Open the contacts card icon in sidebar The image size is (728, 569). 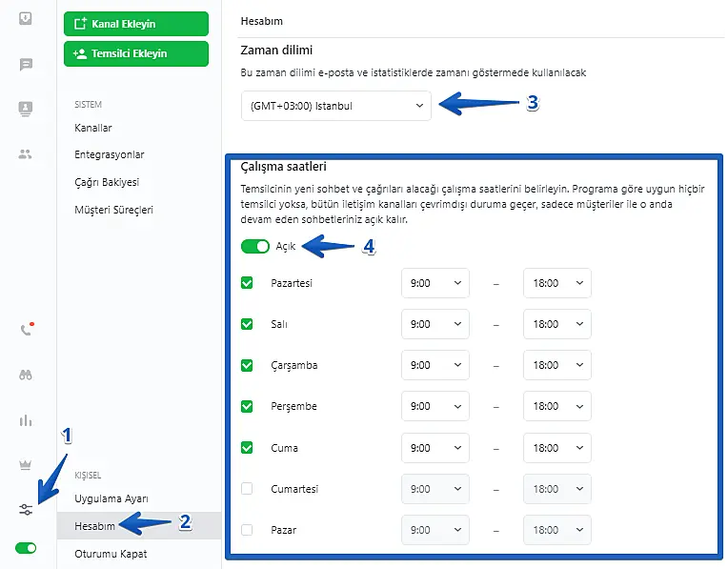26,109
